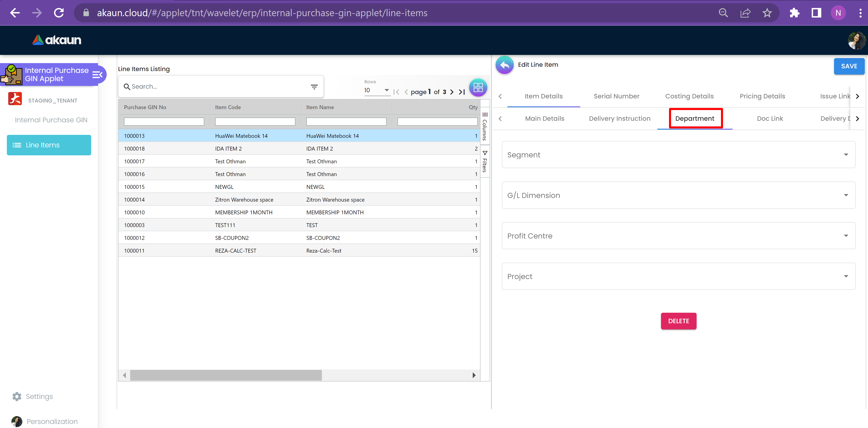Viewport: 868px width, 428px height.
Task: Click the back arrow beside Edit Line Item
Action: click(x=504, y=65)
